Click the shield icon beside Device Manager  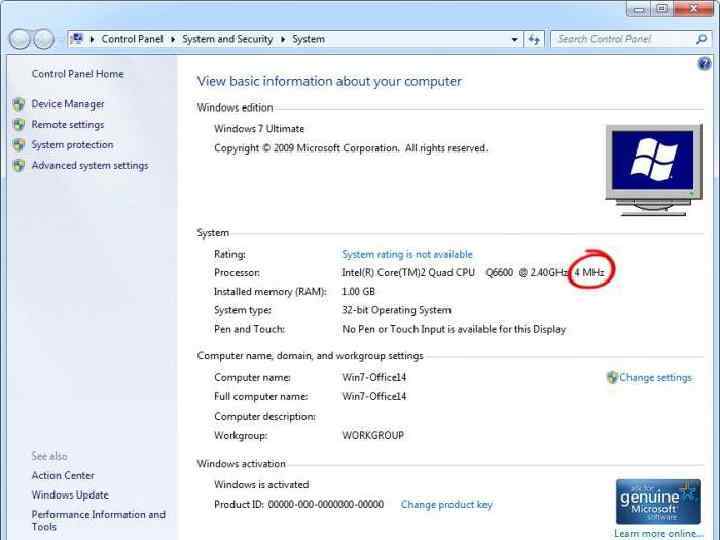[19, 104]
